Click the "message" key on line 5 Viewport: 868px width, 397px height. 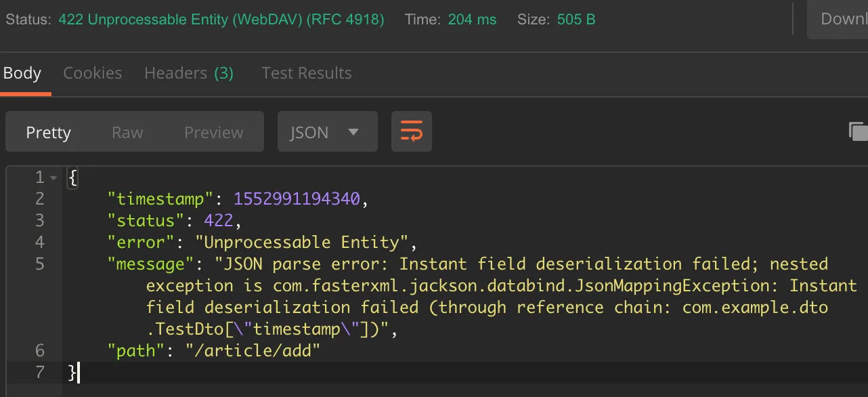146,264
